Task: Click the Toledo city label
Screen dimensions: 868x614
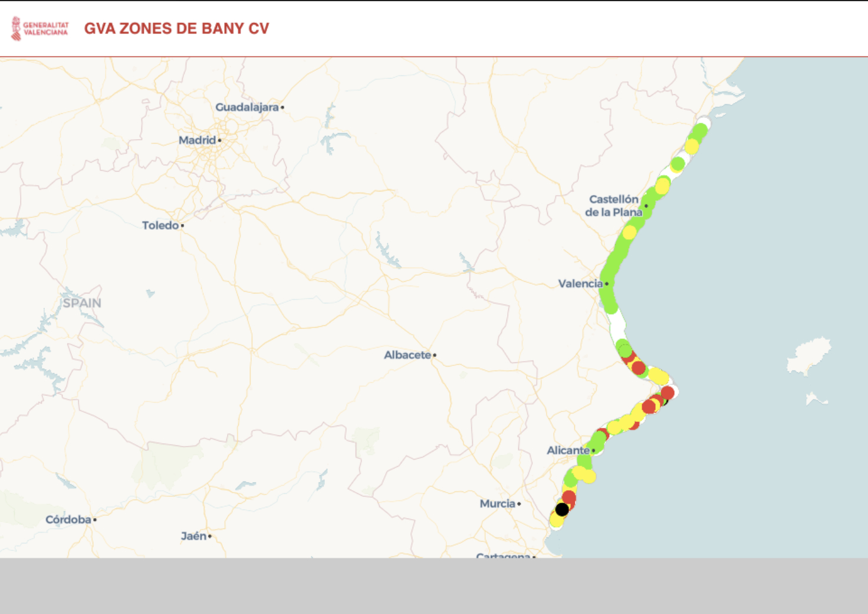Action: pyautogui.click(x=160, y=225)
